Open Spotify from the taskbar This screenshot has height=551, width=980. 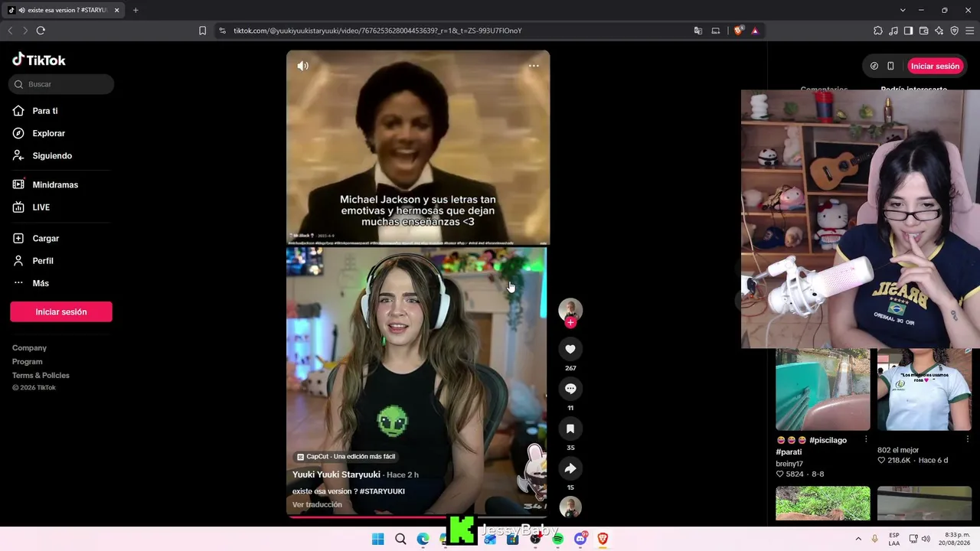click(x=557, y=539)
